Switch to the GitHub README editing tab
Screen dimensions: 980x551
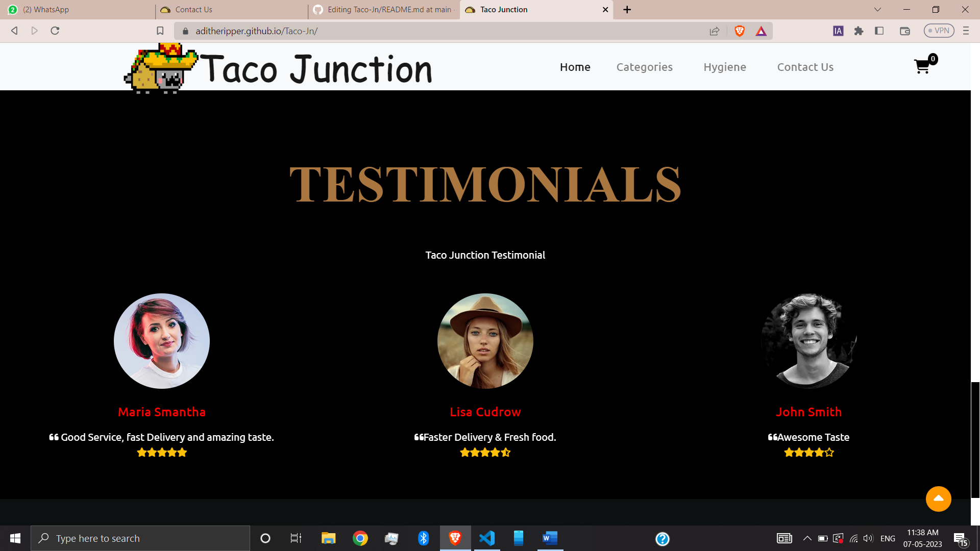click(383, 9)
